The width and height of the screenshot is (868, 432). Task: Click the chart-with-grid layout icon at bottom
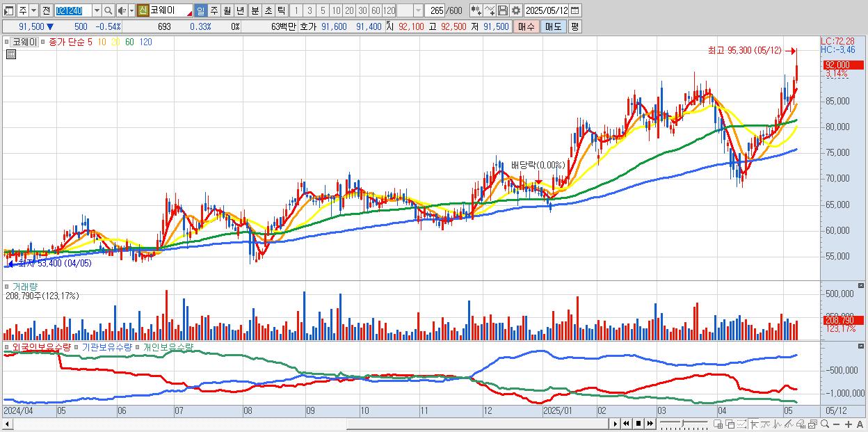tap(718, 424)
